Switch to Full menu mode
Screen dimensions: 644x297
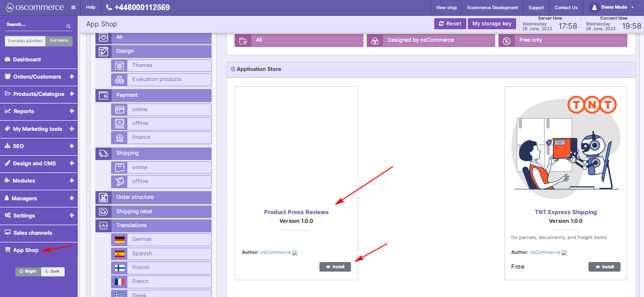click(59, 41)
